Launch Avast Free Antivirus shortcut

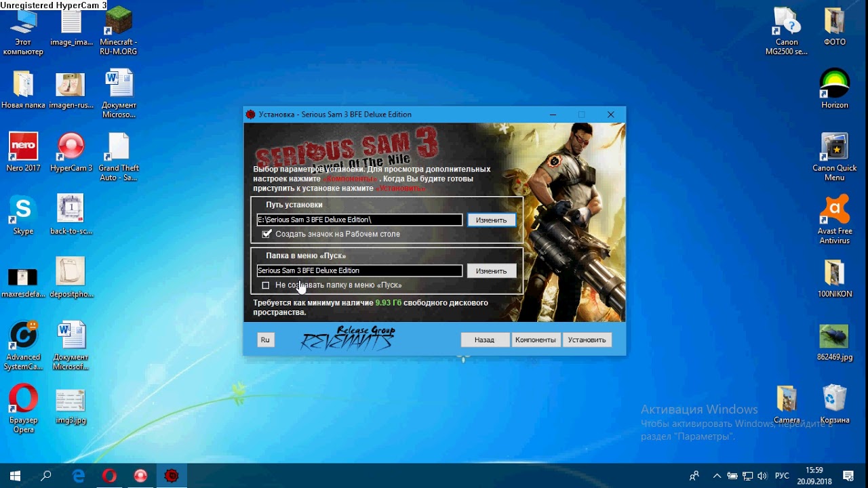tap(835, 220)
